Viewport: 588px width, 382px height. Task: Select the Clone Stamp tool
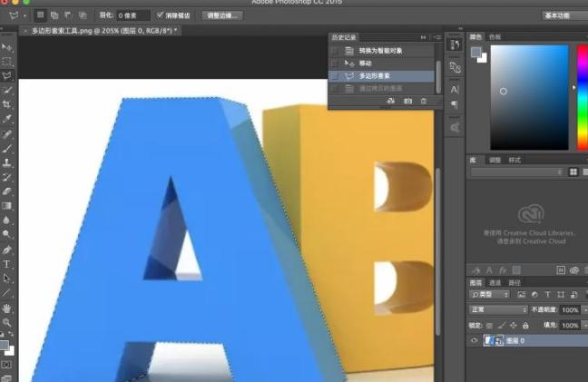(x=6, y=162)
